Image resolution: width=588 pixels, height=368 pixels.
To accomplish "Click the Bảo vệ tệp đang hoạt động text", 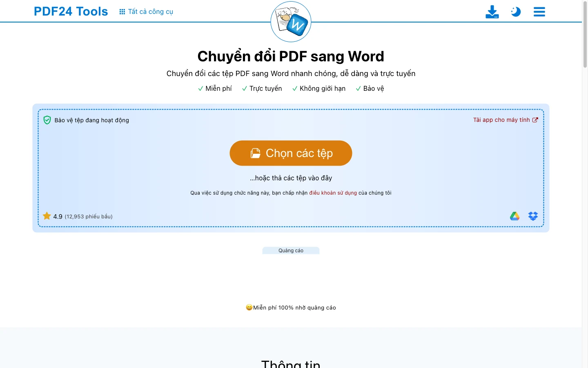I will coord(91,120).
